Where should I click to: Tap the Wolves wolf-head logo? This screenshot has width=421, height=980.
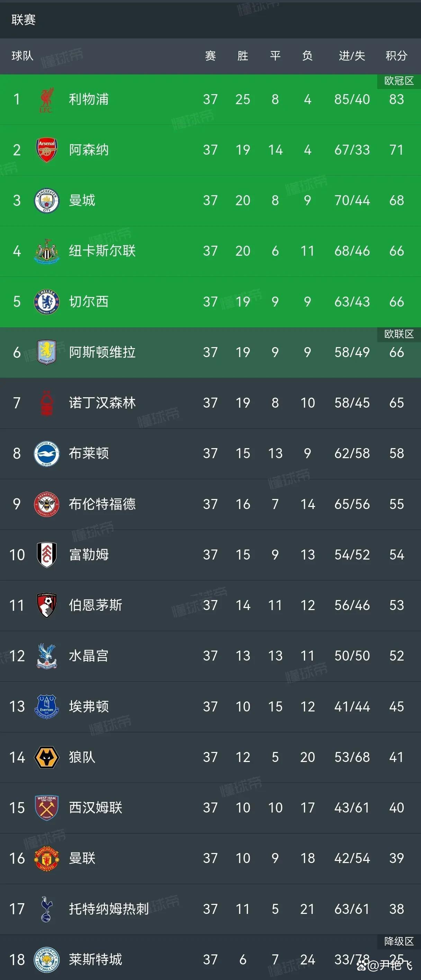coord(46,757)
